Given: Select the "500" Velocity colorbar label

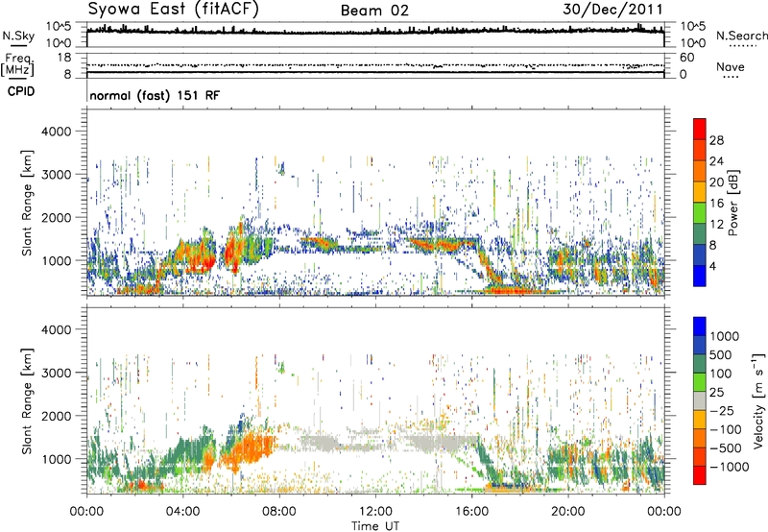Looking at the screenshot, I should coord(721,355).
